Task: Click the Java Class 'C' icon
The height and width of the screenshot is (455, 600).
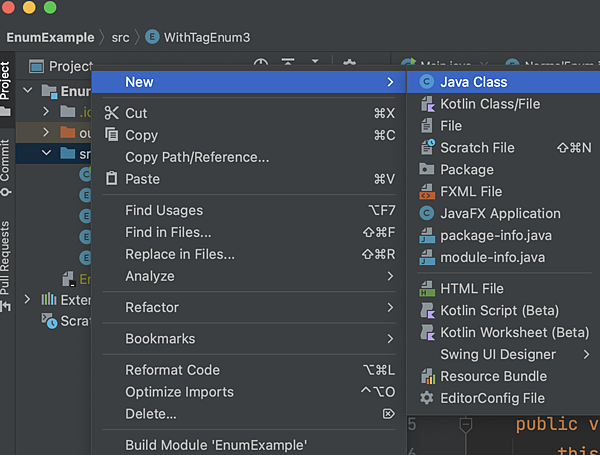Action: (427, 82)
